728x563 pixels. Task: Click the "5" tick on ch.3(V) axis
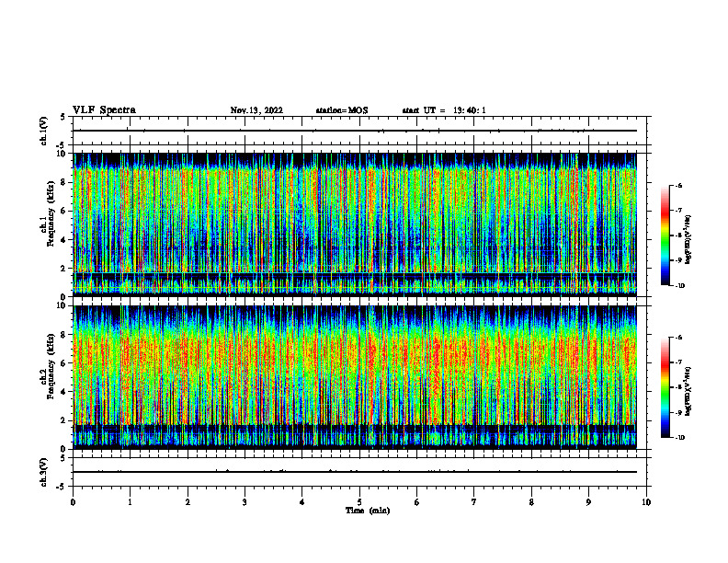(x=63, y=458)
